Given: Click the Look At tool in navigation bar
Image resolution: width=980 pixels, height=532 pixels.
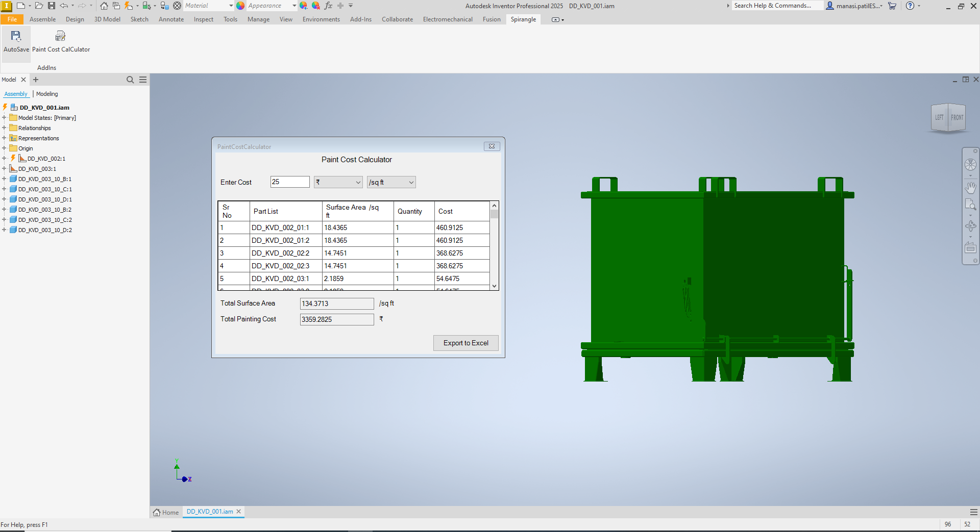Looking at the screenshot, I should [970, 248].
